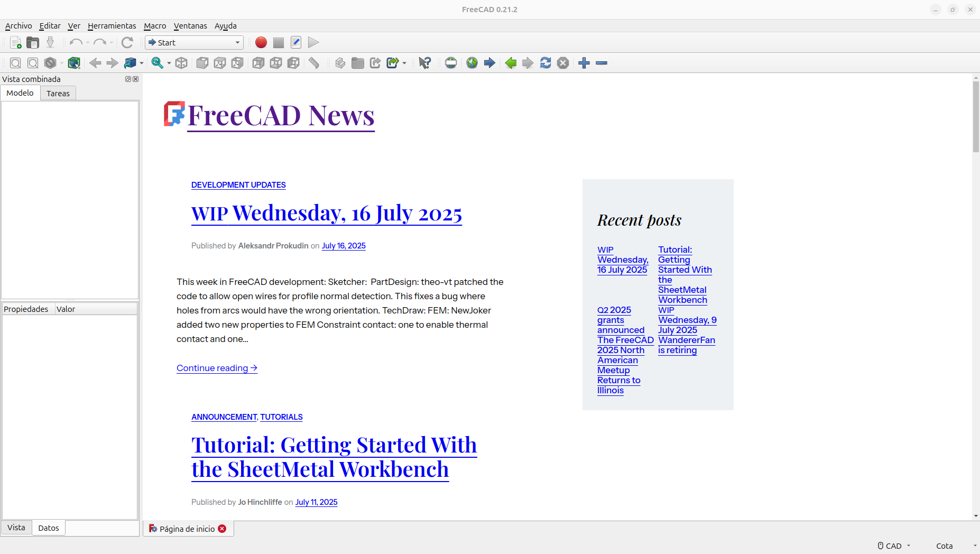Viewport: 980px width, 554px height.
Task: Stop macro recording square button
Action: click(279, 43)
